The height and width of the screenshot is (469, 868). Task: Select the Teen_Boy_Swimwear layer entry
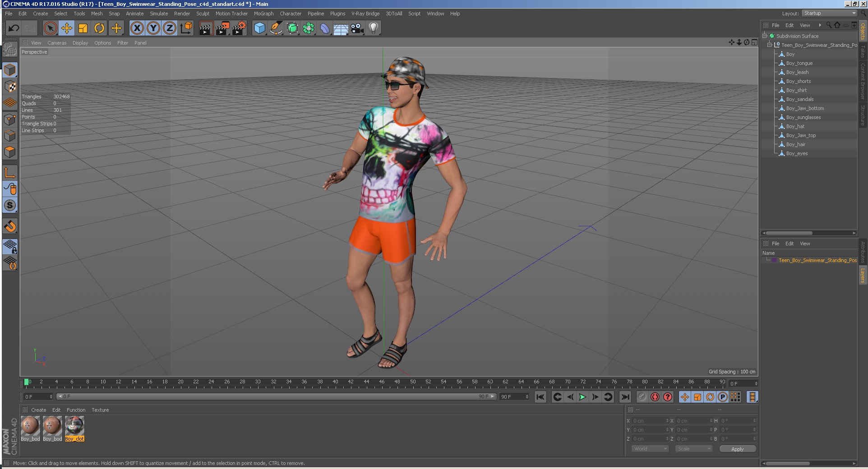pyautogui.click(x=817, y=260)
